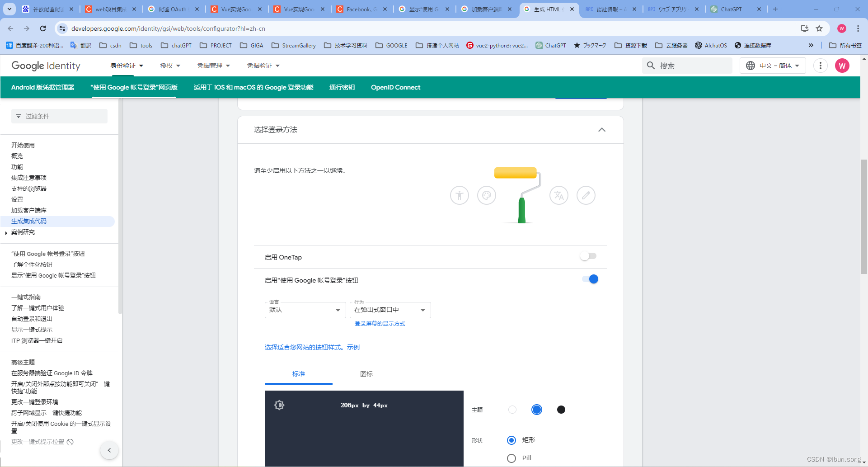
Task: Click the 登录屏幕的显示方式 link
Action: tap(380, 324)
